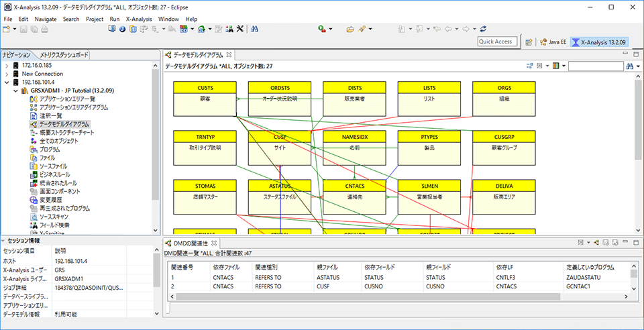644x330 pixels.
Task: Select the ナビゲーション tab
Action: pos(16,54)
